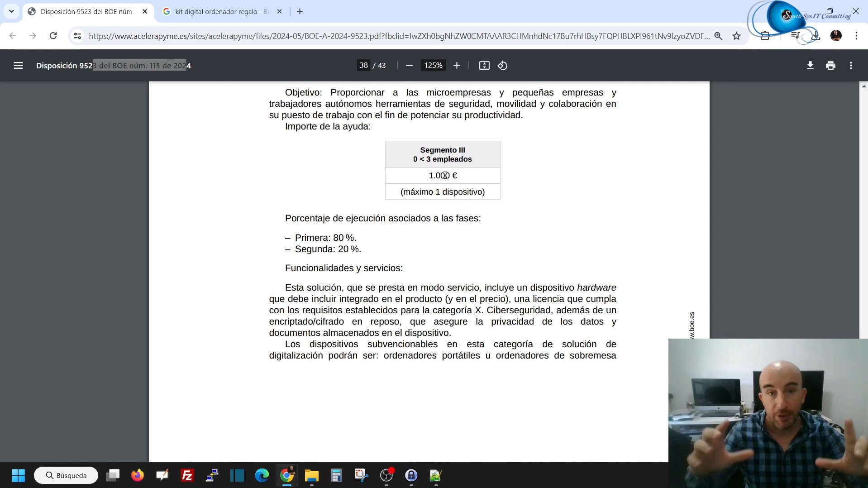Click the URL address bar
Image resolution: width=868 pixels, height=488 pixels.
click(398, 36)
